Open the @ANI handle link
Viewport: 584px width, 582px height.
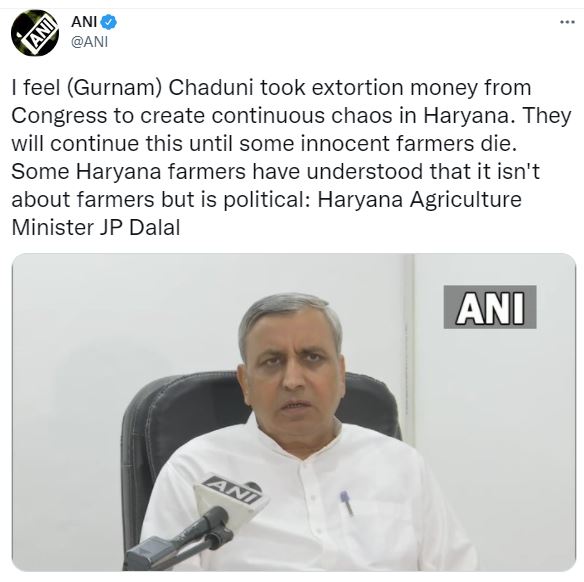[x=89, y=42]
